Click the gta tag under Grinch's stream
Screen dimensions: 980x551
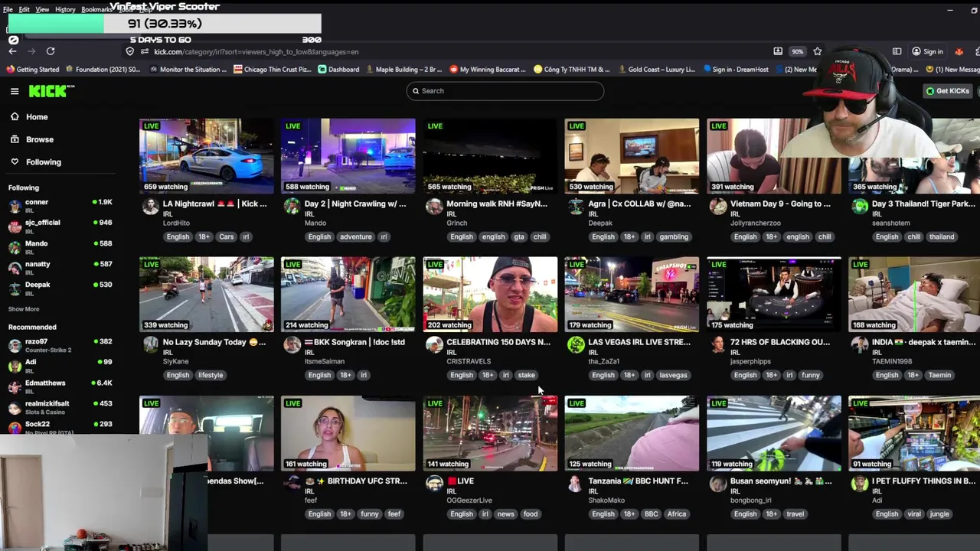click(x=519, y=236)
